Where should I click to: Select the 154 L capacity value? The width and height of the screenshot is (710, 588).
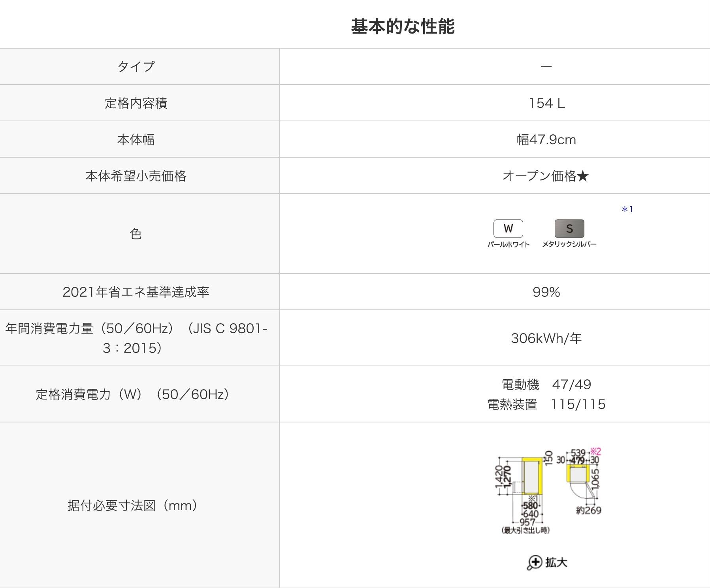[x=547, y=103]
